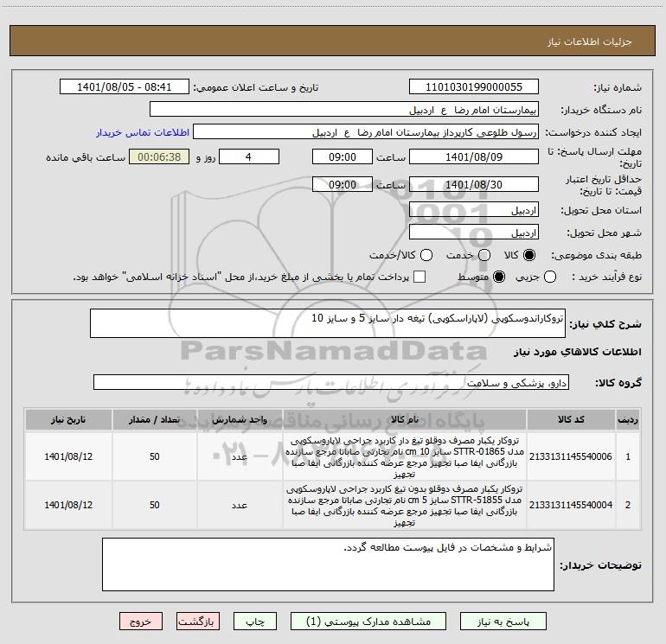Choose the جزیی purchase type radio
This screenshot has width=666, height=644.
(x=549, y=277)
